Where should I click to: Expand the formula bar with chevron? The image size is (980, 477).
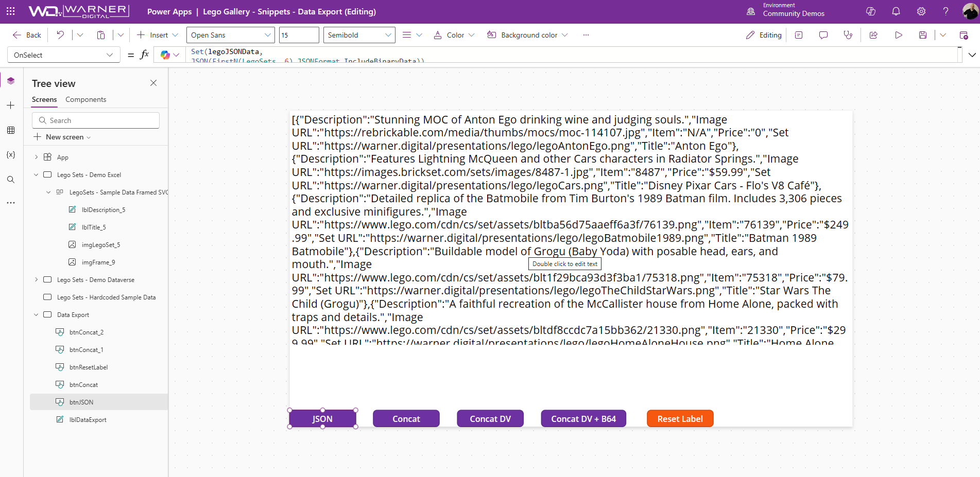click(x=972, y=55)
